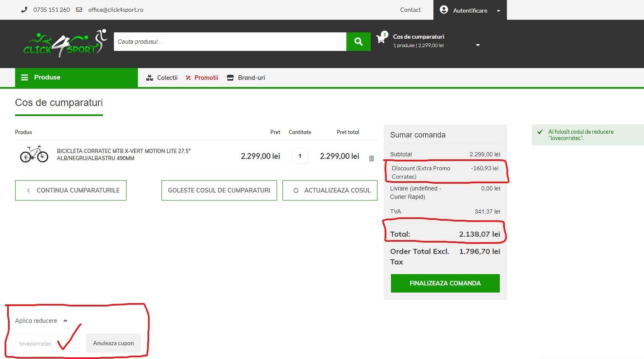Open the Promotii menu item

[x=206, y=78]
